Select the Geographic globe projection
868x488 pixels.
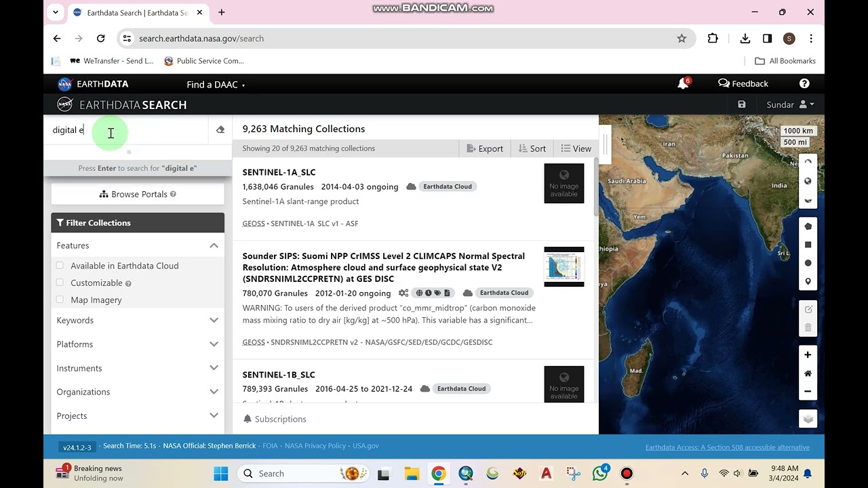[808, 181]
